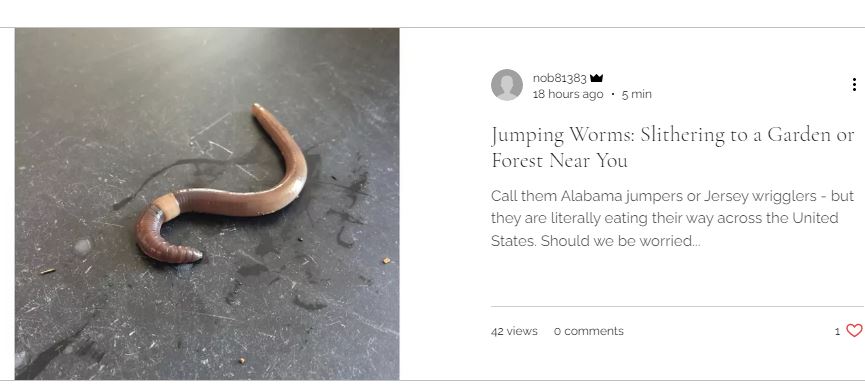This screenshot has height=388, width=865.
Task: Open the three-dot more actions menu
Action: pos(854,84)
